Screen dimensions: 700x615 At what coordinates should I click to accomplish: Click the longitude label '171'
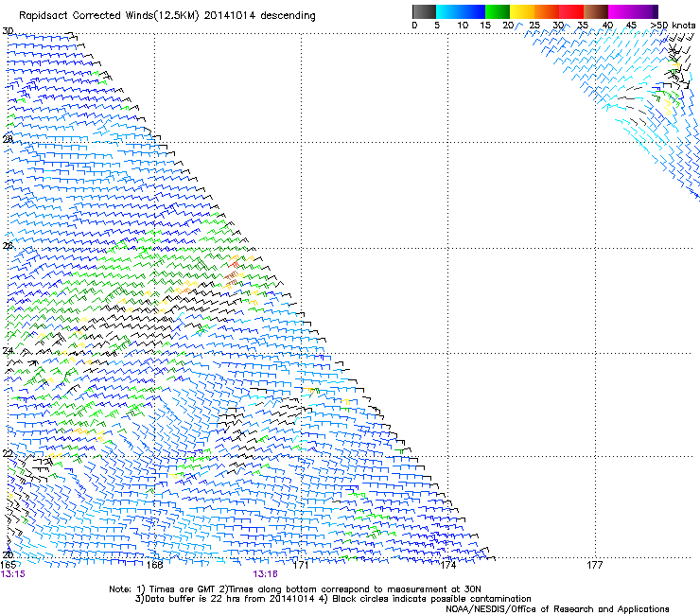pos(301,565)
